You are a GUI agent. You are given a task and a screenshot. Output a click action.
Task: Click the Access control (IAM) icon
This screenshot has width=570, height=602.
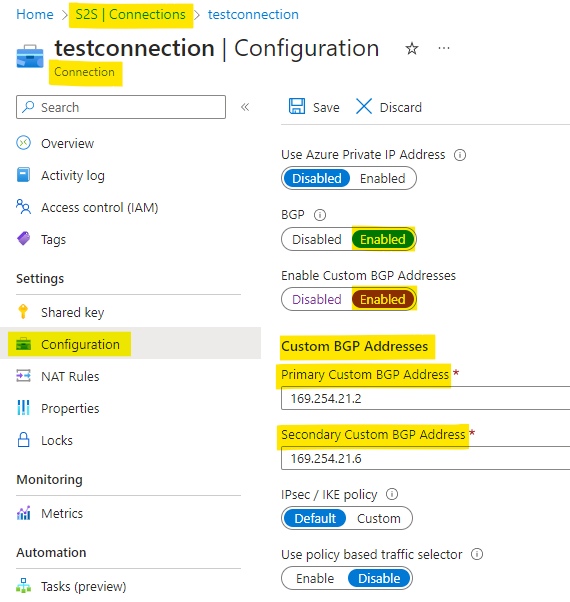click(23, 207)
